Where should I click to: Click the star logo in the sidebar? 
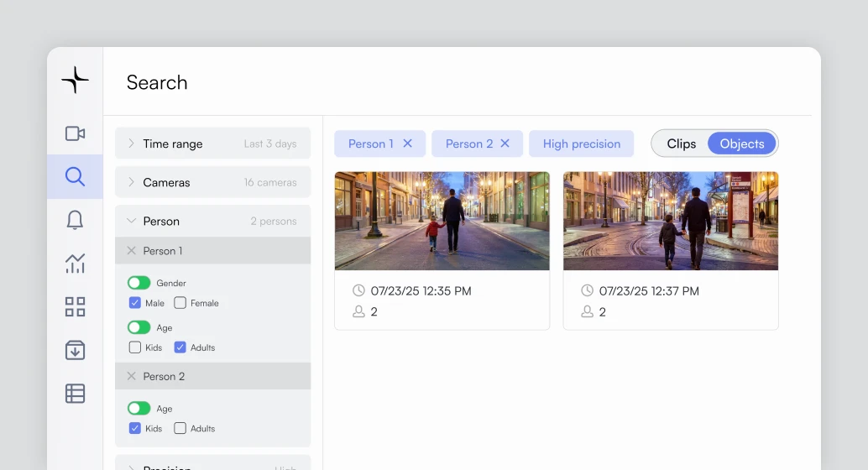(x=75, y=81)
